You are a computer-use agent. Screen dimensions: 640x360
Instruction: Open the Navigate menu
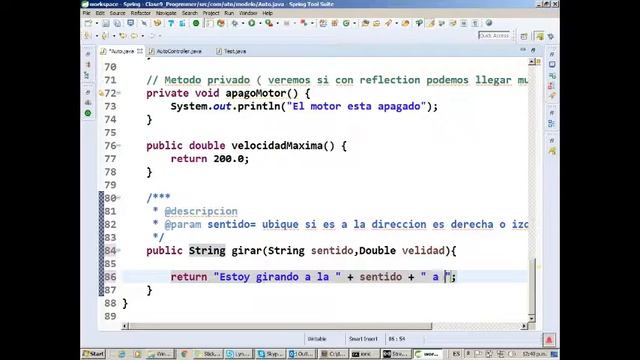pos(166,13)
